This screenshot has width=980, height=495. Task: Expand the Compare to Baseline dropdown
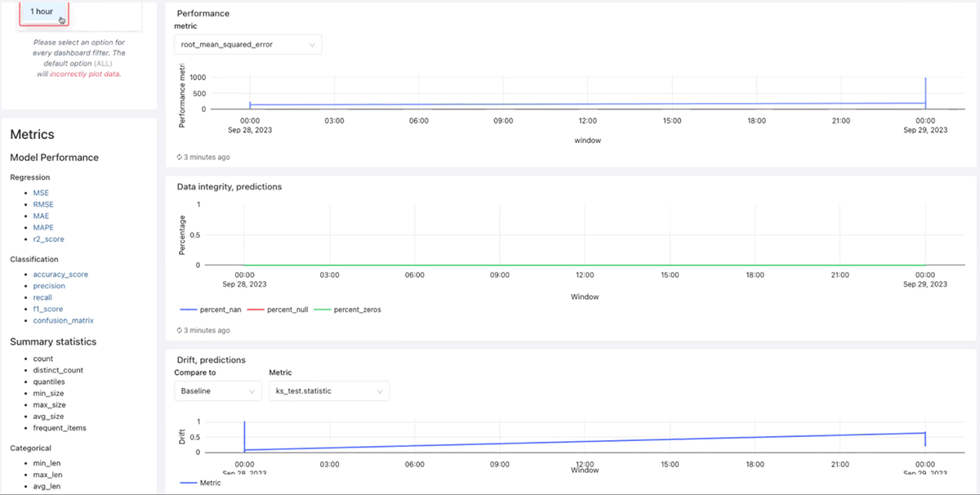coord(217,391)
